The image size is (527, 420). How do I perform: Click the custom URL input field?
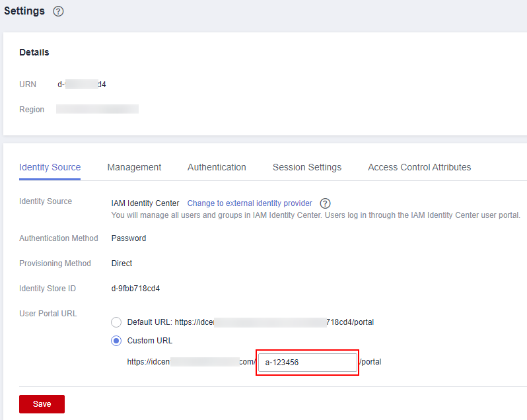click(307, 362)
